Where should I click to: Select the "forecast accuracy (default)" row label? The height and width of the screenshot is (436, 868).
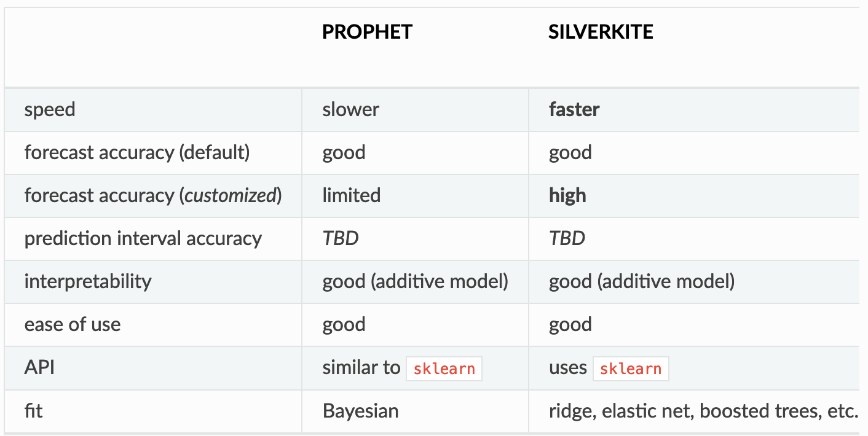(x=137, y=153)
